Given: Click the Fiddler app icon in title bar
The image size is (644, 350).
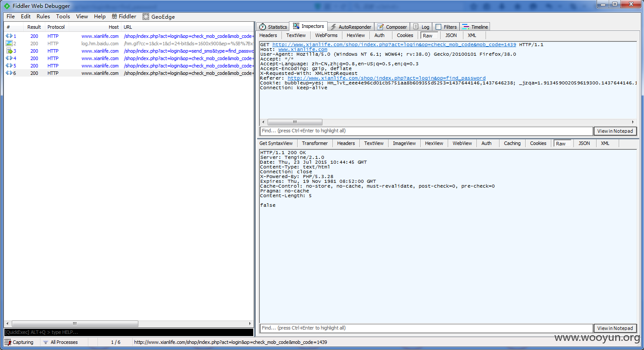Looking at the screenshot, I should (x=7, y=6).
